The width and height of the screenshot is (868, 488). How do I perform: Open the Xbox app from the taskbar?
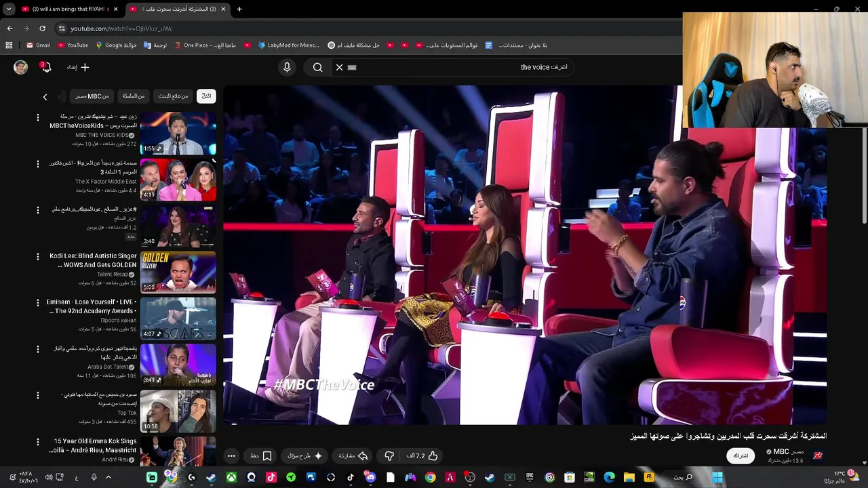click(231, 477)
